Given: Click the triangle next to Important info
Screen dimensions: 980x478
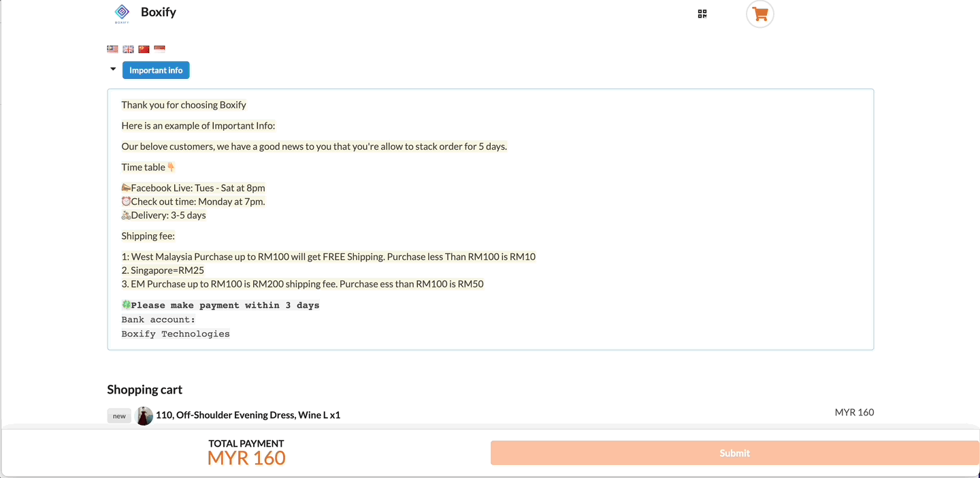Looking at the screenshot, I should [x=113, y=69].
